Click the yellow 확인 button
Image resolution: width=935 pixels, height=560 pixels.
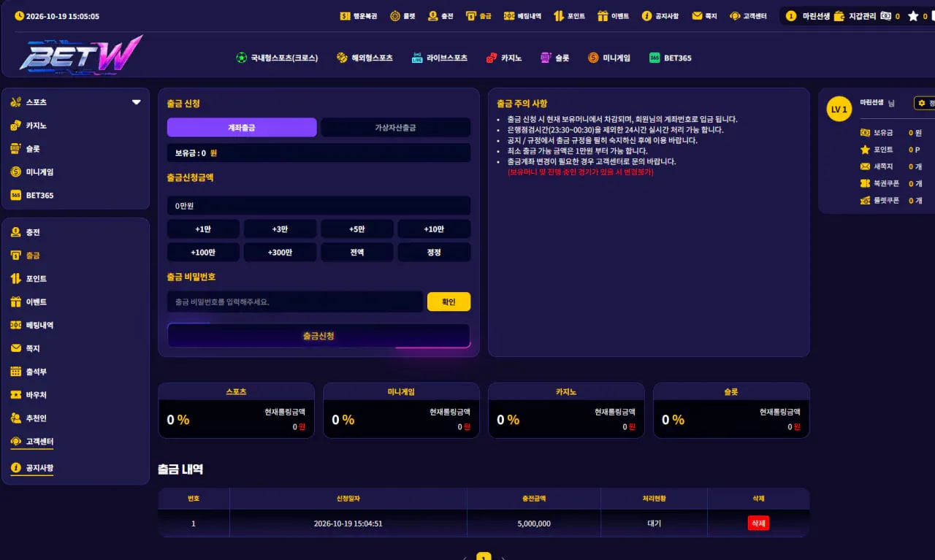tap(449, 302)
